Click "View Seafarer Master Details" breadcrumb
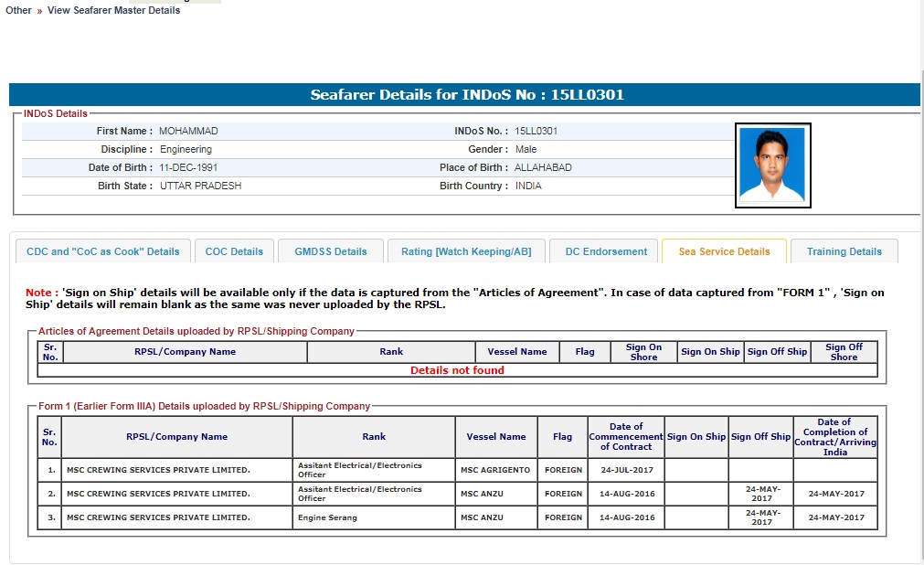Image resolution: width=924 pixels, height=565 pixels. coord(113,10)
